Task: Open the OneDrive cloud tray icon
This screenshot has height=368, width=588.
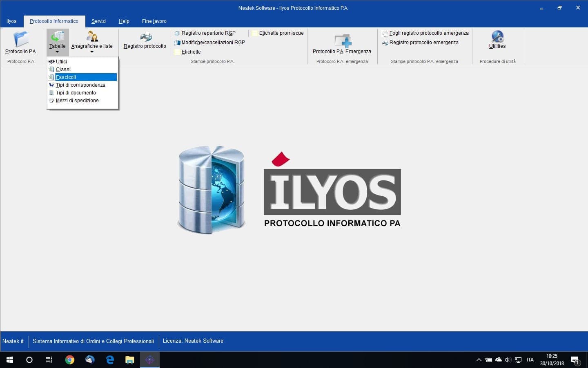Action: [499, 360]
